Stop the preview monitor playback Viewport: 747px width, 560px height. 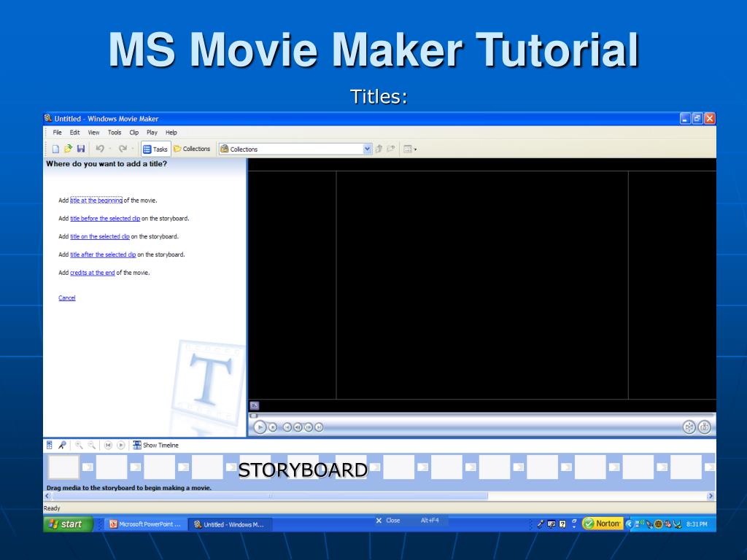[273, 427]
